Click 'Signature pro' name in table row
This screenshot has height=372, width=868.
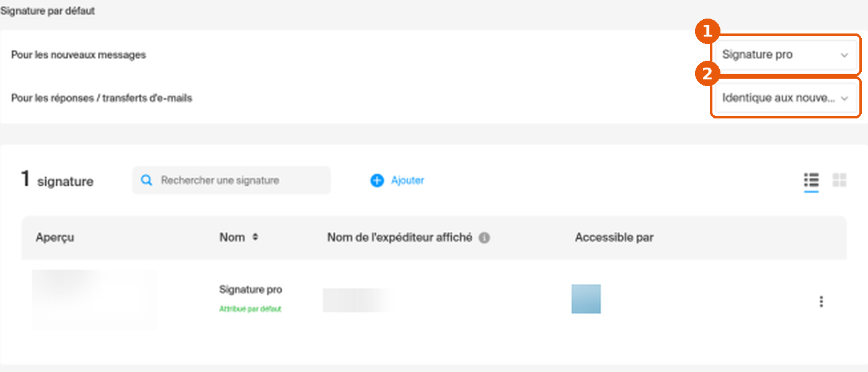[250, 290]
